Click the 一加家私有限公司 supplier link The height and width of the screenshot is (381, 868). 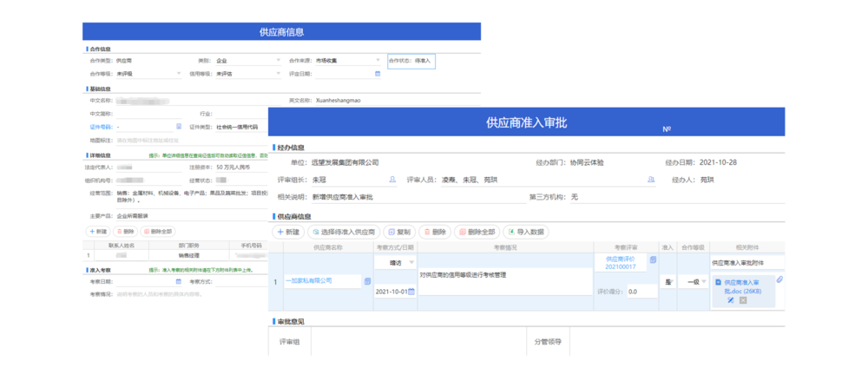point(308,281)
